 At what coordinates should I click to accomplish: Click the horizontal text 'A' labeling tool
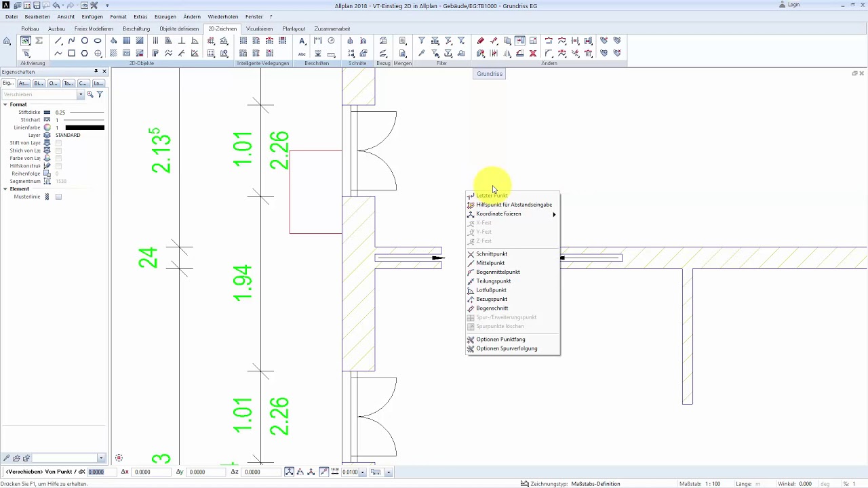302,41
